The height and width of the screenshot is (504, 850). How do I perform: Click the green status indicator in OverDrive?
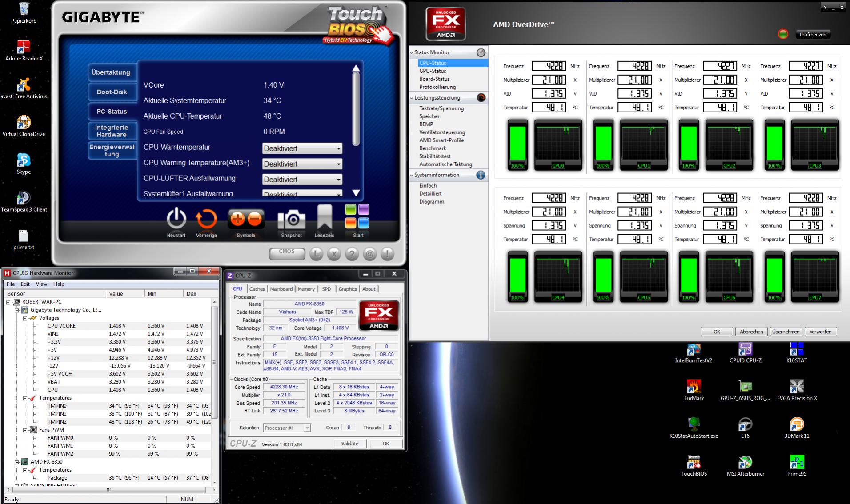tap(783, 34)
